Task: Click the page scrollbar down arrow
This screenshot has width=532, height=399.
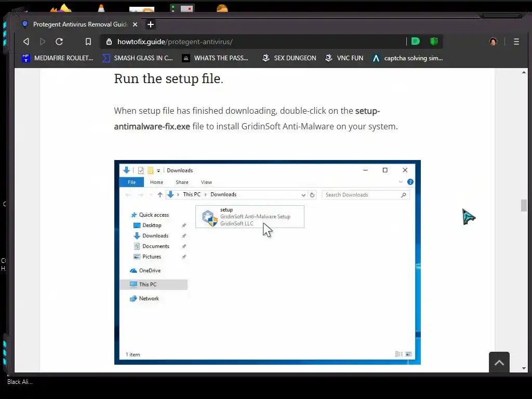Action: pos(524,368)
